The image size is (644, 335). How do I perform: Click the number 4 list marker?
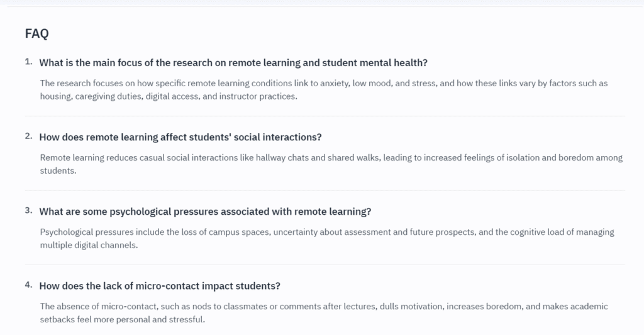coord(28,285)
